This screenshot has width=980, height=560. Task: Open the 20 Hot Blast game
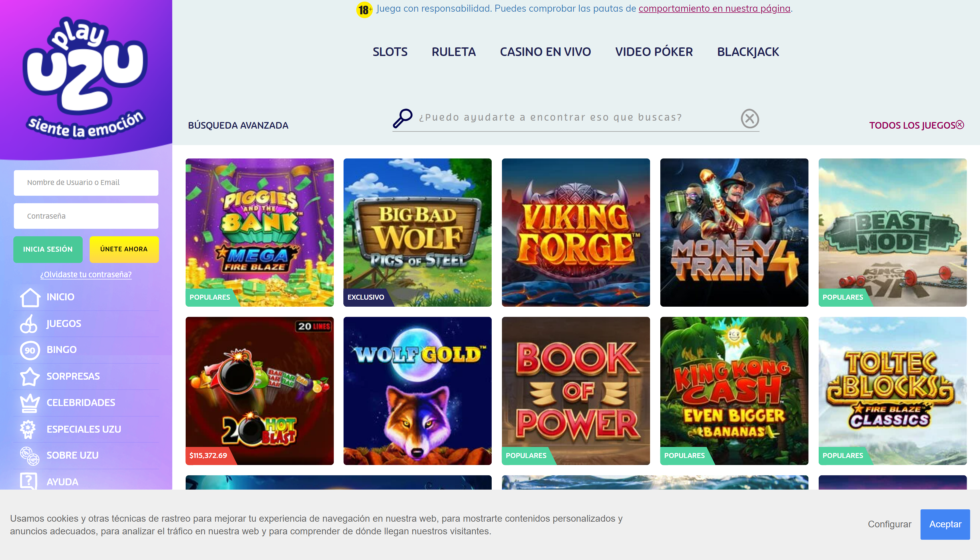(260, 391)
